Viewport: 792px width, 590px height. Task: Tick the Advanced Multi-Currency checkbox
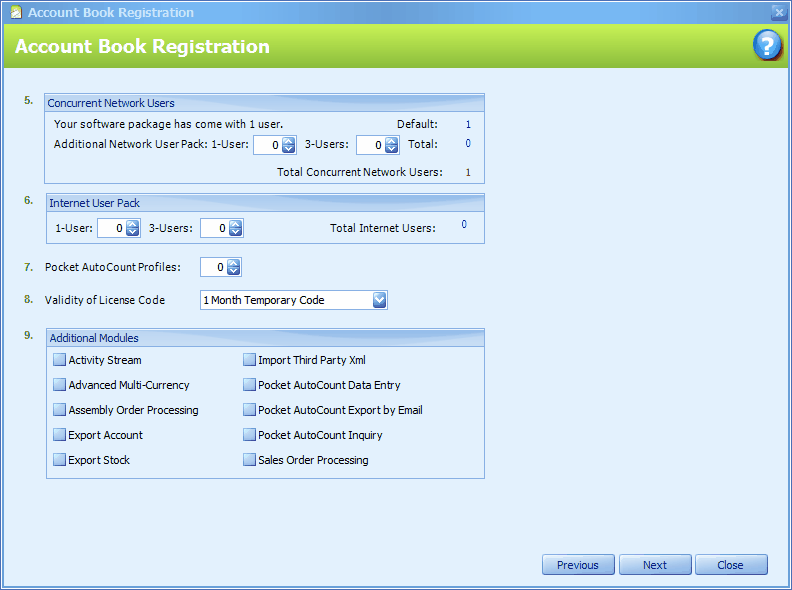coord(60,385)
